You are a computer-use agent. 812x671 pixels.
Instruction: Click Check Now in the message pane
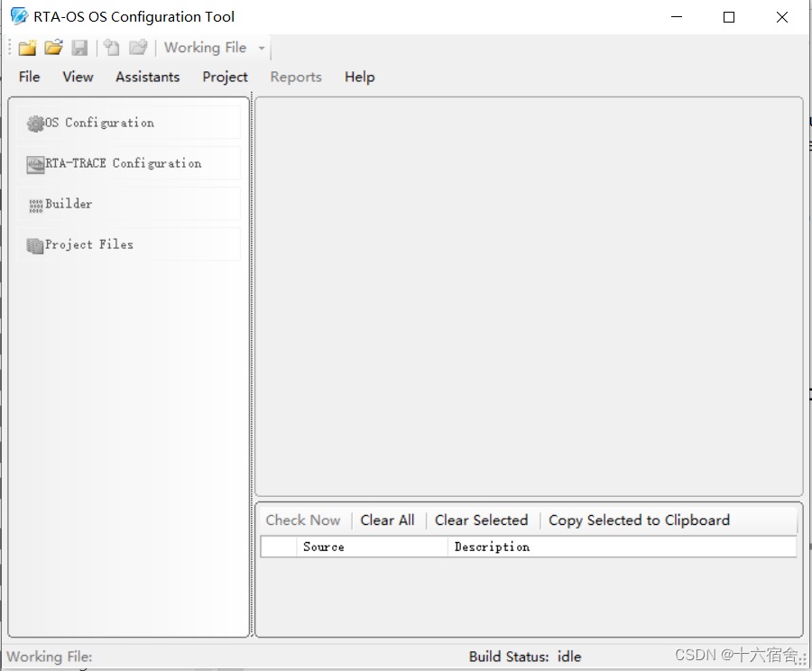pos(303,519)
